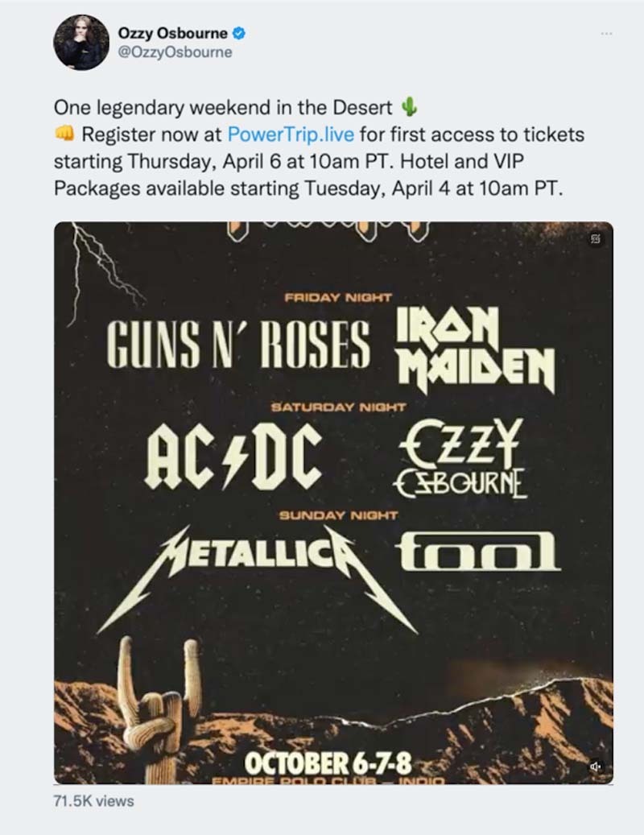Click the fist emoji before Register
Screen dimensions: 644x835
click(64, 134)
